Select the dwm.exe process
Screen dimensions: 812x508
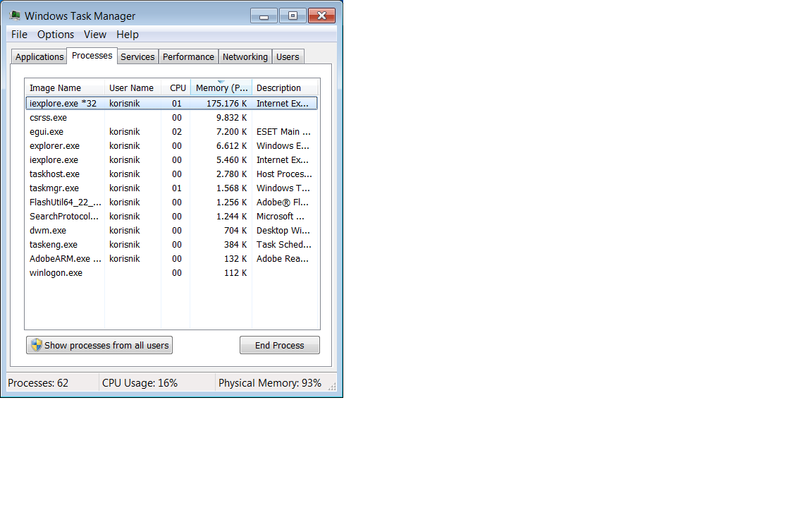coord(171,230)
